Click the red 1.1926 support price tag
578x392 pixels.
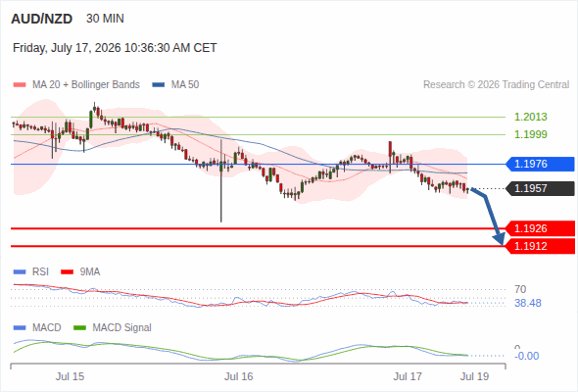pyautogui.click(x=541, y=228)
